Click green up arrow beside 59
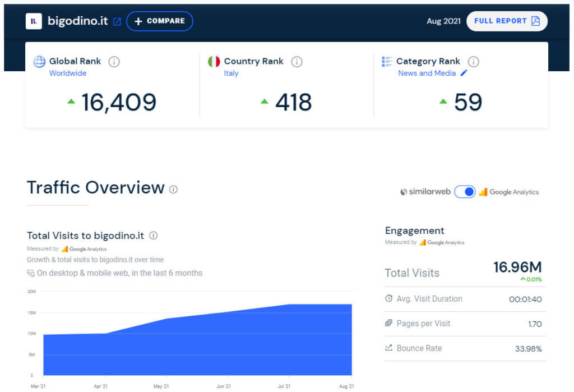The image size is (574, 392). pyautogui.click(x=443, y=102)
